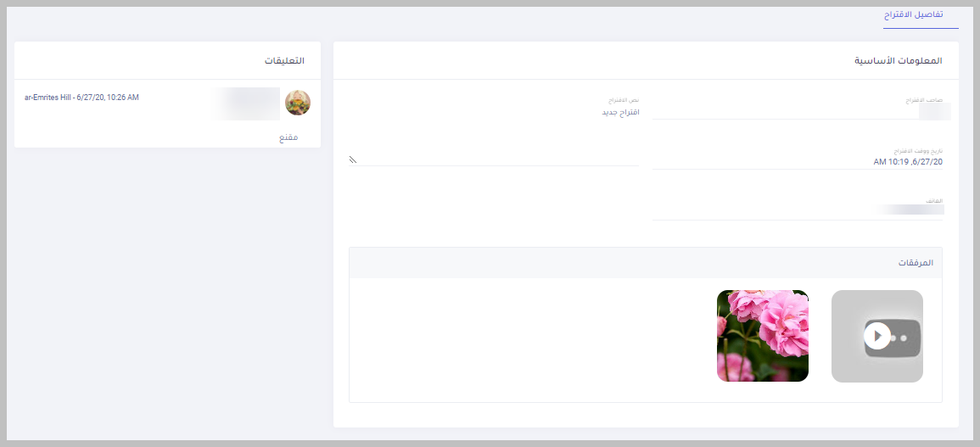Click the التعليقات comments header
Screen dimensions: 980x447
click(x=284, y=60)
